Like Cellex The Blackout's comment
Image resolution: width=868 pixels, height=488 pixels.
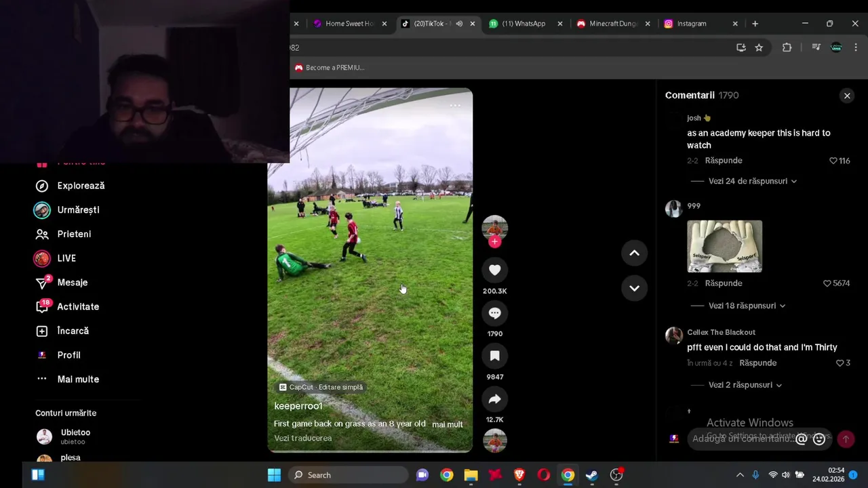pyautogui.click(x=840, y=363)
